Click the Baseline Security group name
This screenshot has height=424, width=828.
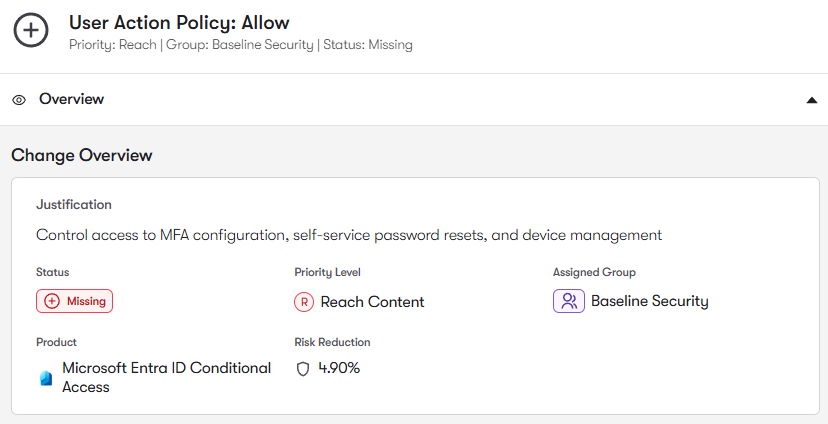click(649, 301)
